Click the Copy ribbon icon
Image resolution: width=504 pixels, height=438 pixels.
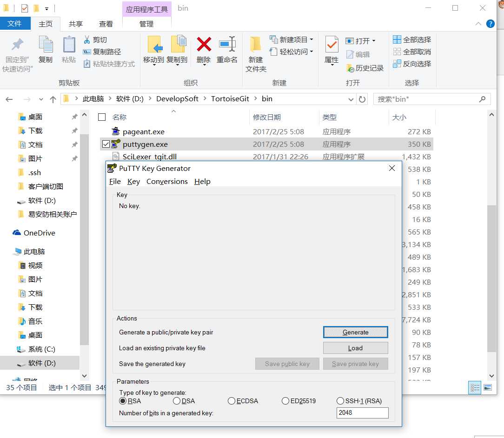click(x=45, y=44)
